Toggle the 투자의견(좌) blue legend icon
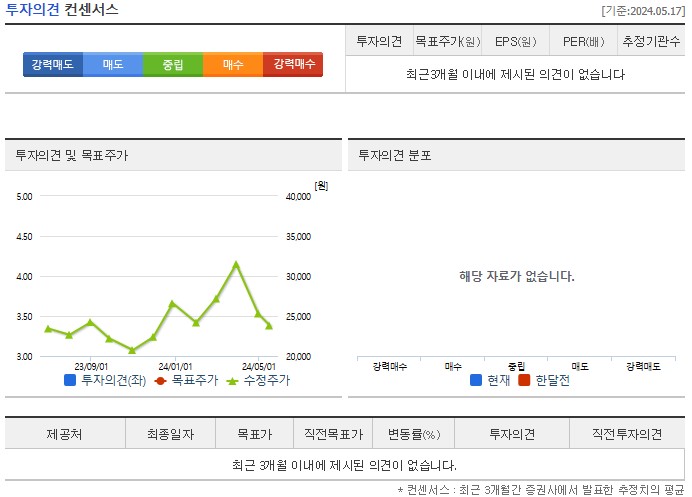The image size is (692, 497). point(70,380)
